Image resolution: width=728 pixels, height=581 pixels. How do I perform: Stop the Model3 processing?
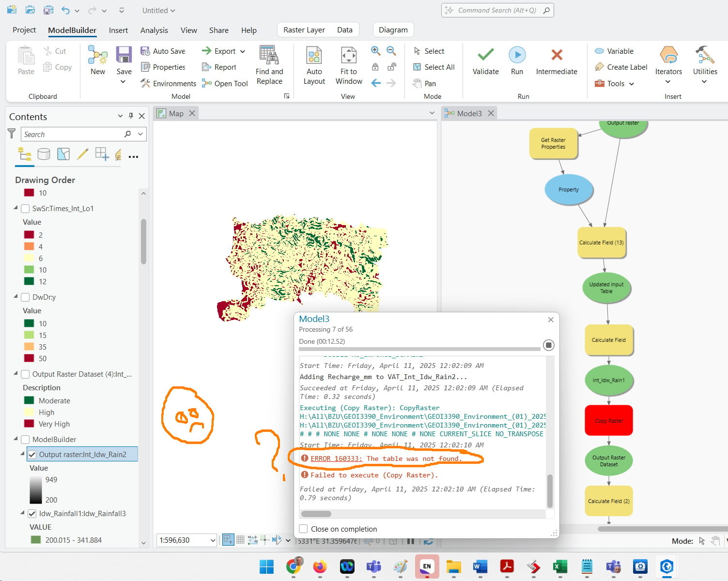coord(548,345)
